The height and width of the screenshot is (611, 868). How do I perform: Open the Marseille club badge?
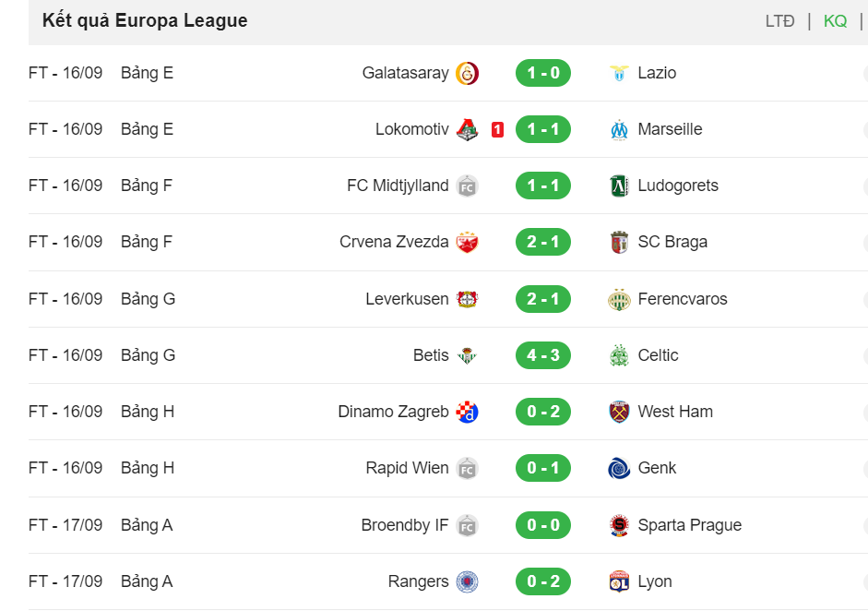[619, 129]
